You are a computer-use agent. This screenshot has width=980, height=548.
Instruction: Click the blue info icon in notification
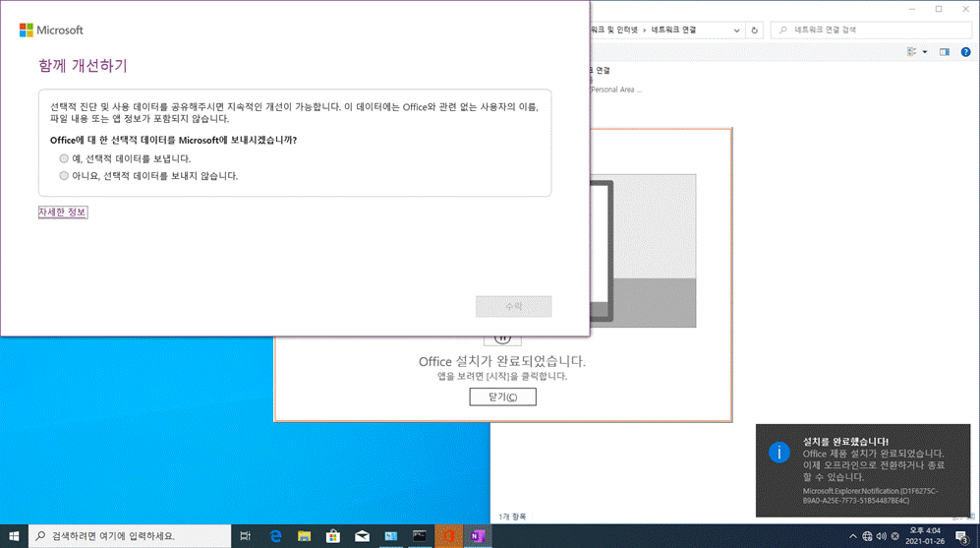click(x=778, y=453)
